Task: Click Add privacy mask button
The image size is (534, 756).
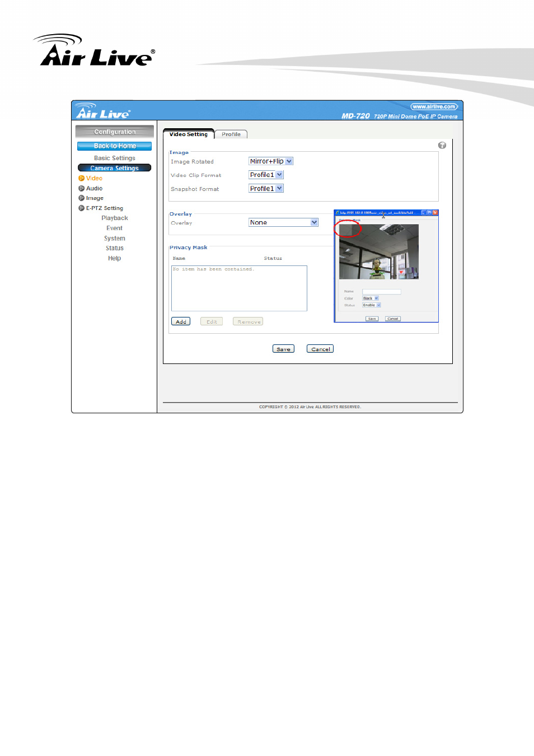Action: tap(181, 321)
